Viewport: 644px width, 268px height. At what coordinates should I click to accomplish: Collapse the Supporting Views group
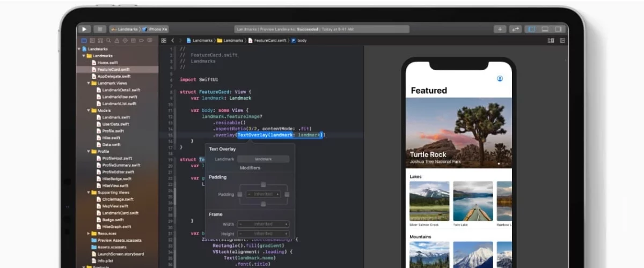[x=89, y=192]
